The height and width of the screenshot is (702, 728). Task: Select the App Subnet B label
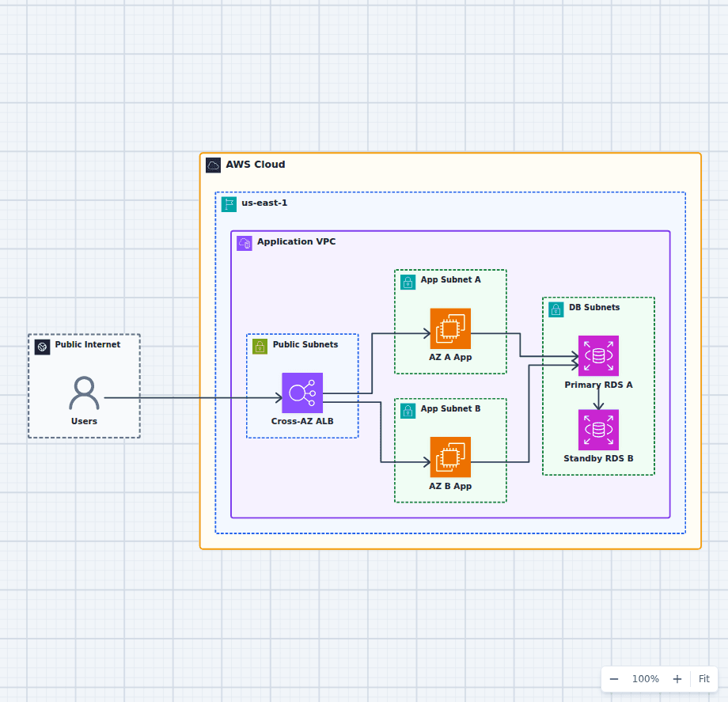tap(450, 408)
